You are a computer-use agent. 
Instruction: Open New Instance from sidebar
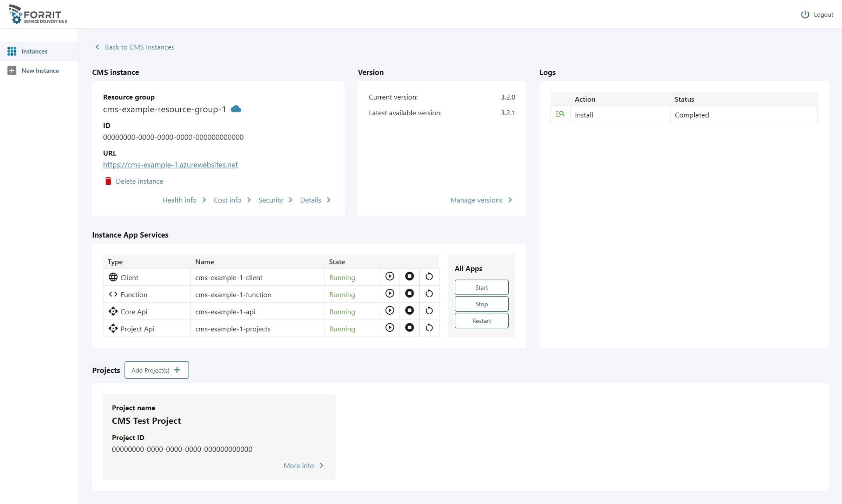coord(40,70)
